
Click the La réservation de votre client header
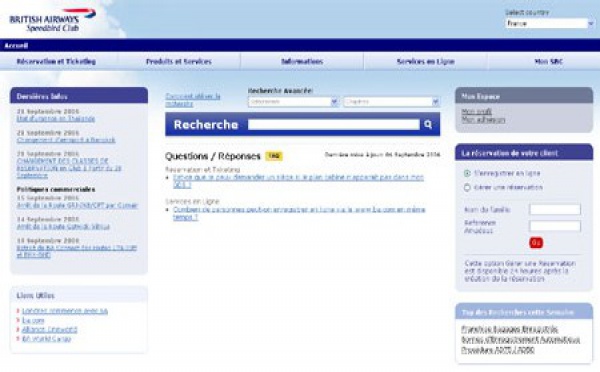[x=524, y=152]
